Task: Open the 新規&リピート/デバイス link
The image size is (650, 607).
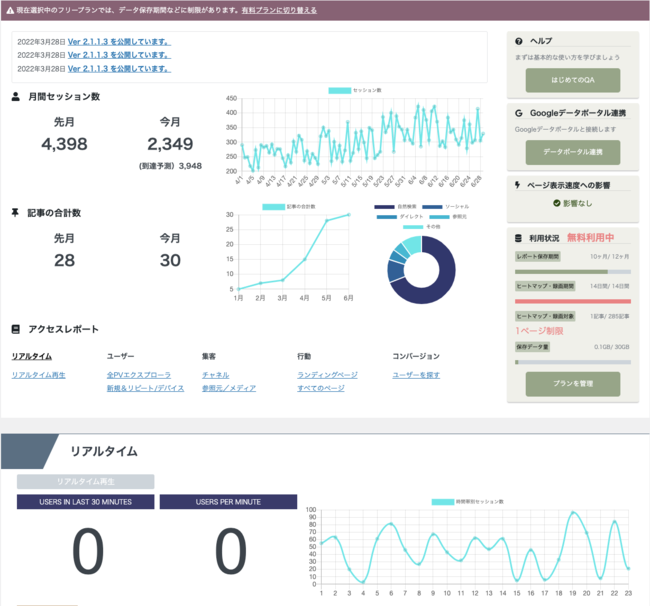Action: pos(145,388)
